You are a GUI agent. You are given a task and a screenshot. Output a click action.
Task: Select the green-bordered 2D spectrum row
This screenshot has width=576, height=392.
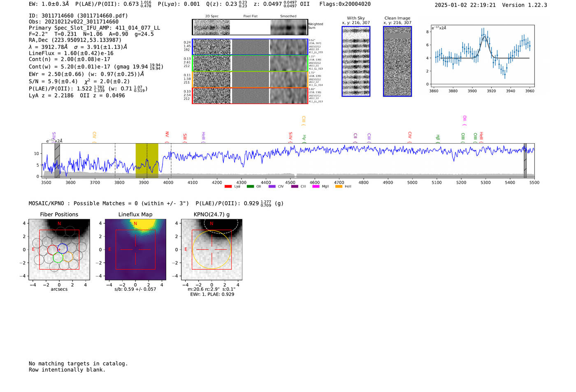250,63
